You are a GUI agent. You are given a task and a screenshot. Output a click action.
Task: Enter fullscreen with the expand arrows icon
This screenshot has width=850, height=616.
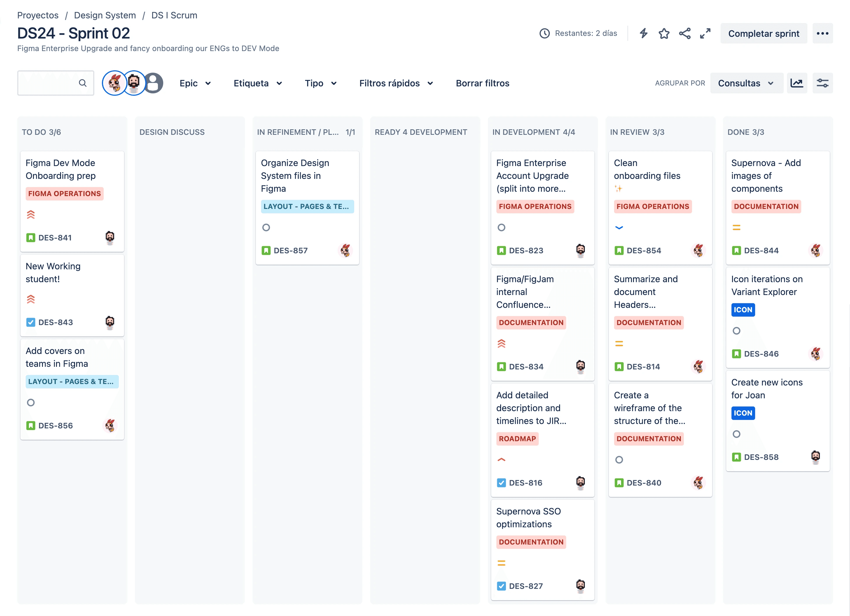click(705, 33)
